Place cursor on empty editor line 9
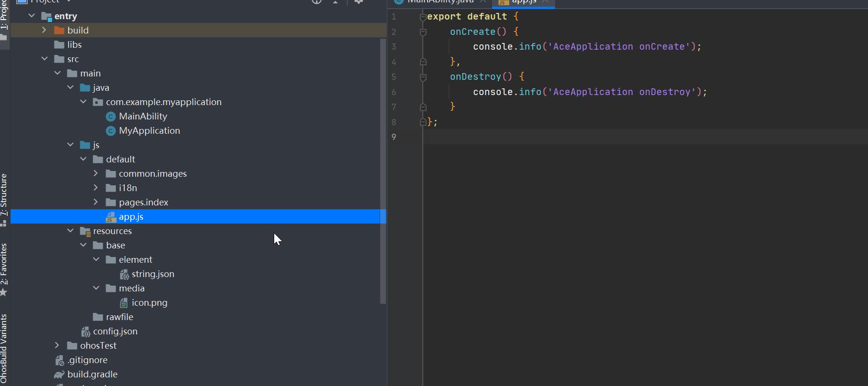Viewport: 868px width, 386px height. click(x=645, y=137)
